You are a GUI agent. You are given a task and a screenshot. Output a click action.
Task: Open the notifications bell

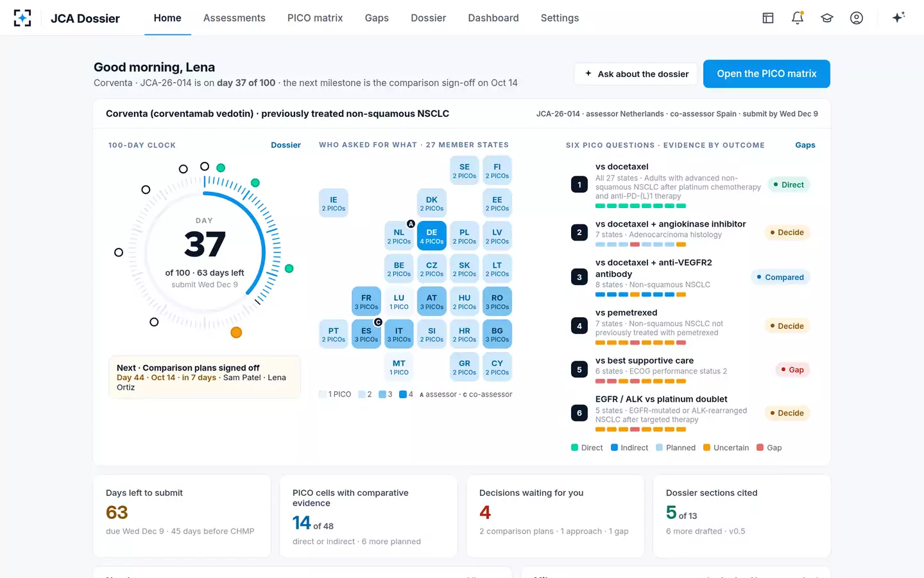pos(798,18)
